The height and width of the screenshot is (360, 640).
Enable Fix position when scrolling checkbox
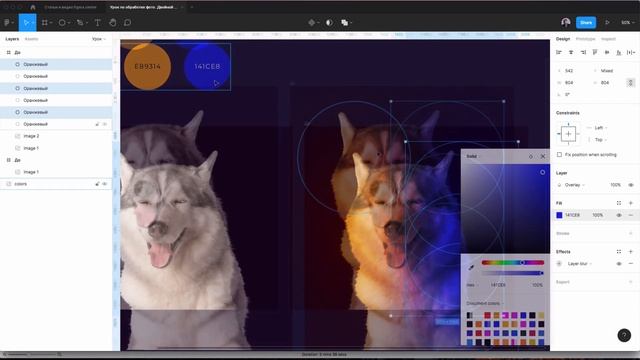tap(559, 155)
